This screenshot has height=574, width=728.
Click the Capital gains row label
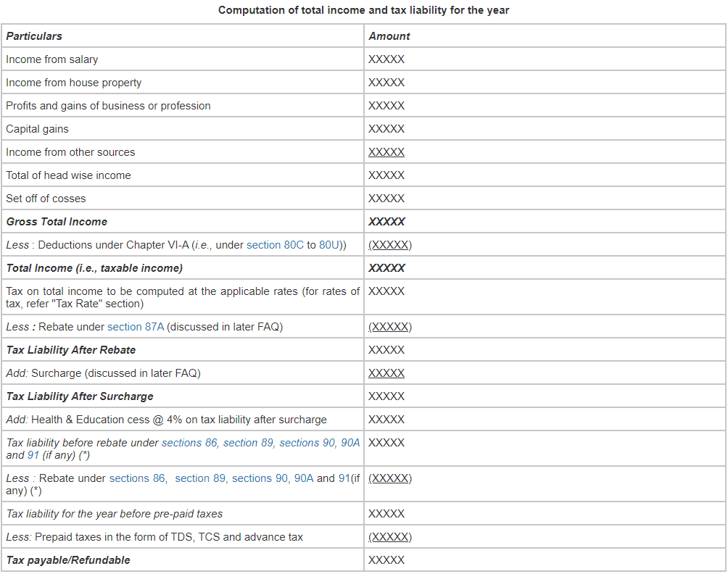[37, 129]
